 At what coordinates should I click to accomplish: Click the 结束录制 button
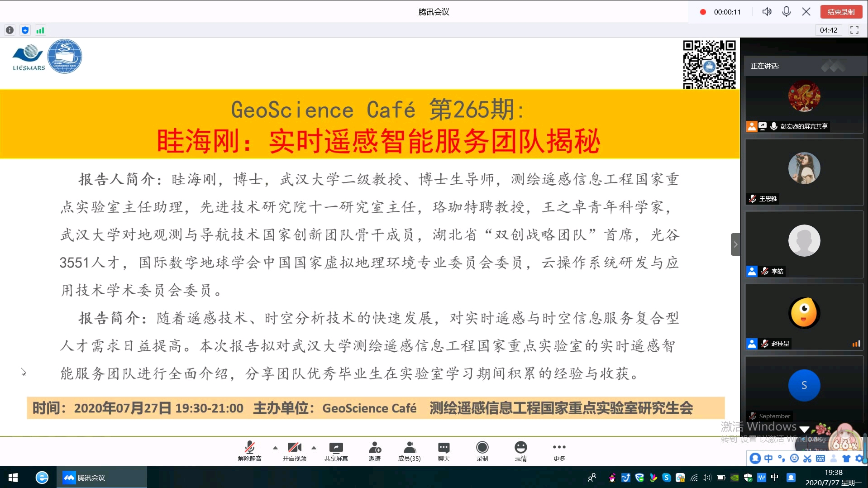pos(841,12)
